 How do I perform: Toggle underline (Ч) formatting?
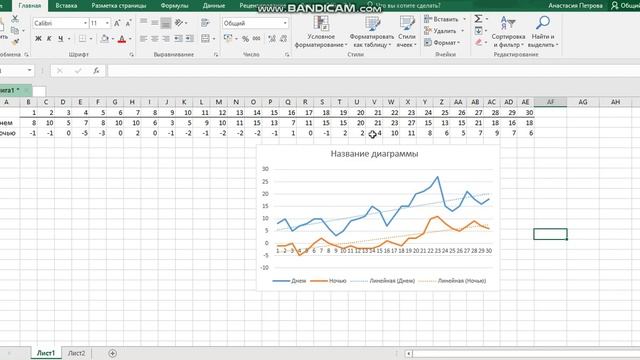coord(60,39)
